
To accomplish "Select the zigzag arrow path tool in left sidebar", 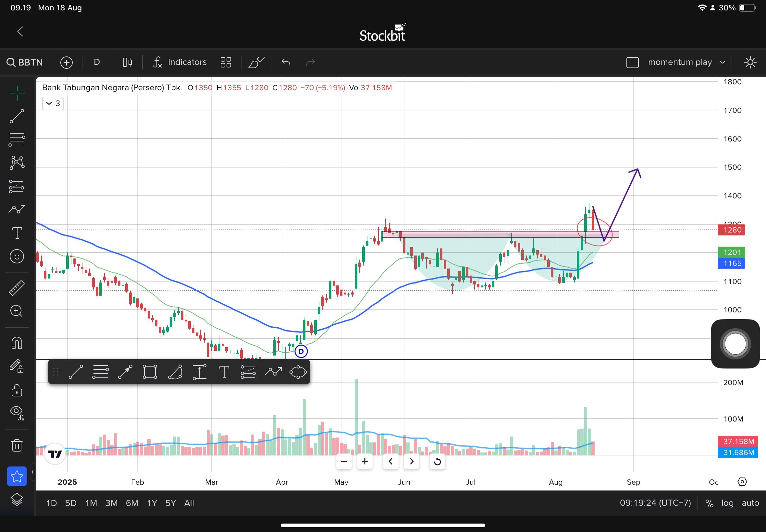I will (x=17, y=209).
